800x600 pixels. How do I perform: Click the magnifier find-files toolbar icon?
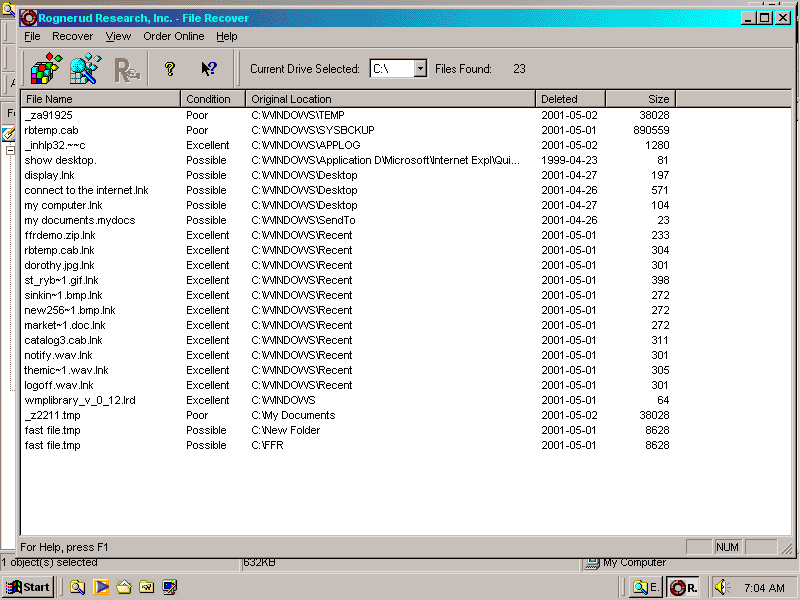(x=86, y=68)
